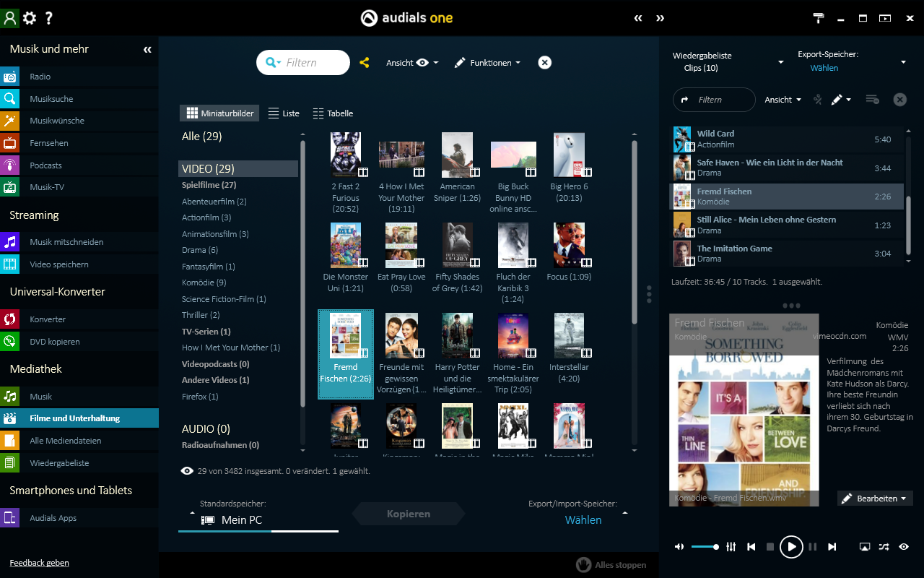Open Musik mitschneiden streaming section
The height and width of the screenshot is (578, 924).
click(x=79, y=242)
